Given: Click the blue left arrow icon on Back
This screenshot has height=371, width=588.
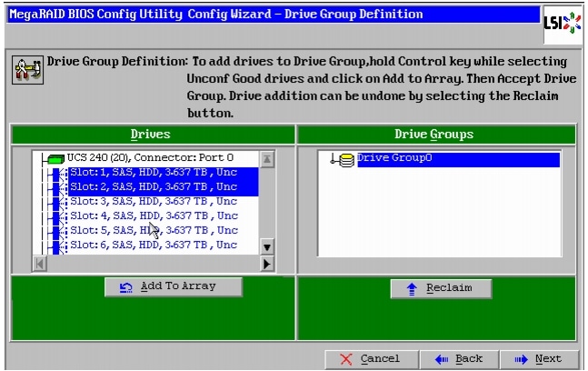Looking at the screenshot, I should pyautogui.click(x=442, y=360).
